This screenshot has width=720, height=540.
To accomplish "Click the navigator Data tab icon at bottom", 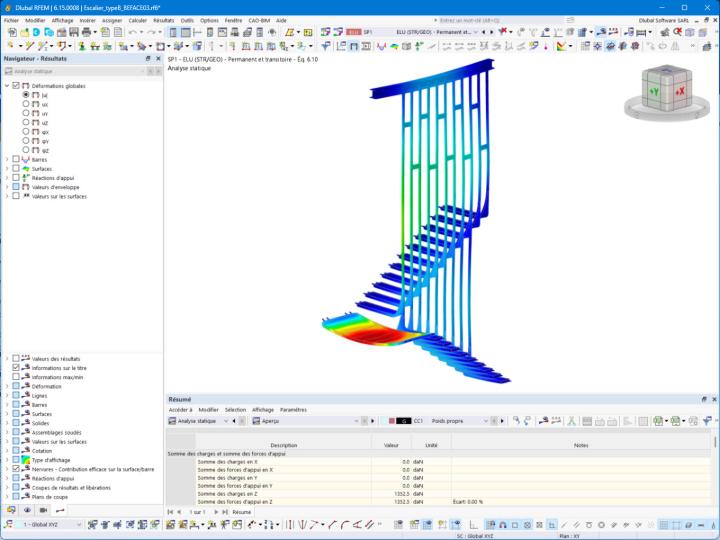I will [11, 510].
